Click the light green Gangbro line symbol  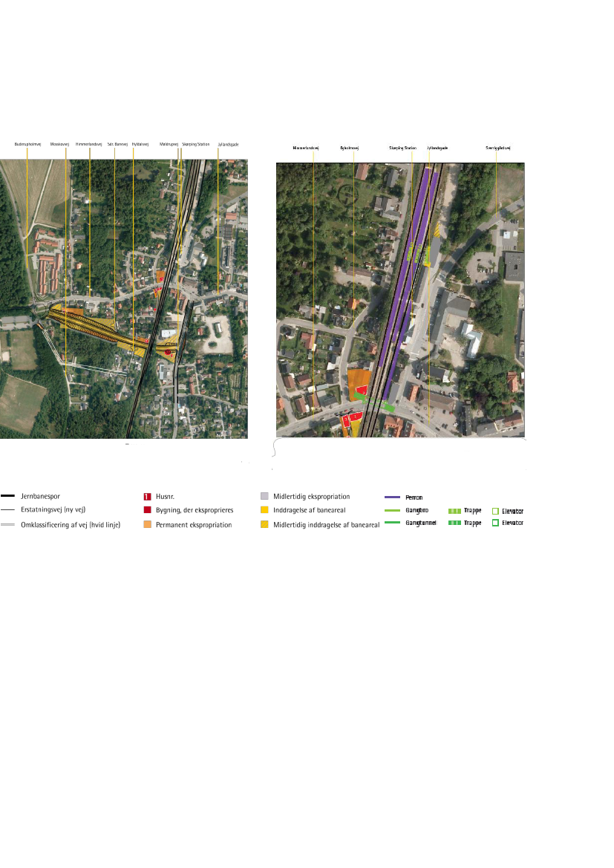click(x=393, y=511)
